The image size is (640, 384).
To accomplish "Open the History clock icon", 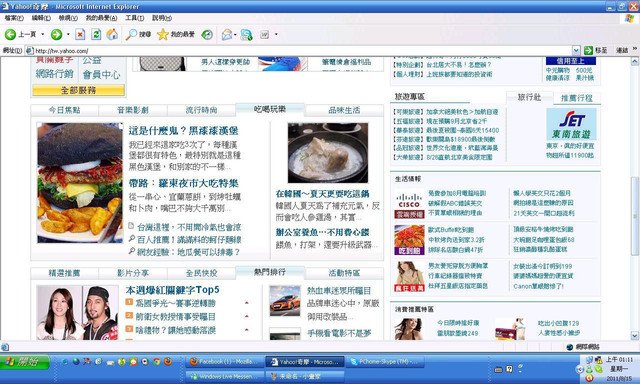I will click(207, 35).
